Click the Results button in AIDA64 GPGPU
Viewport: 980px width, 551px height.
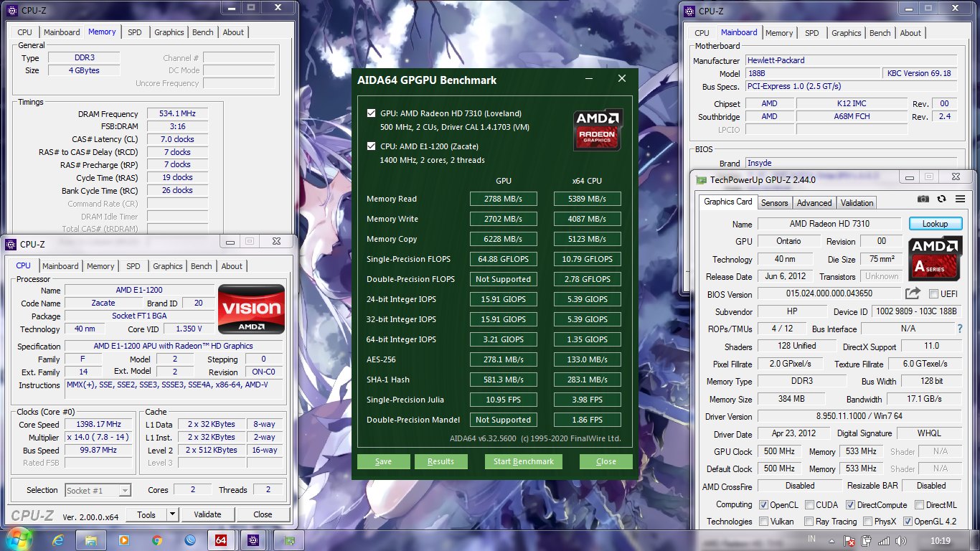point(440,461)
